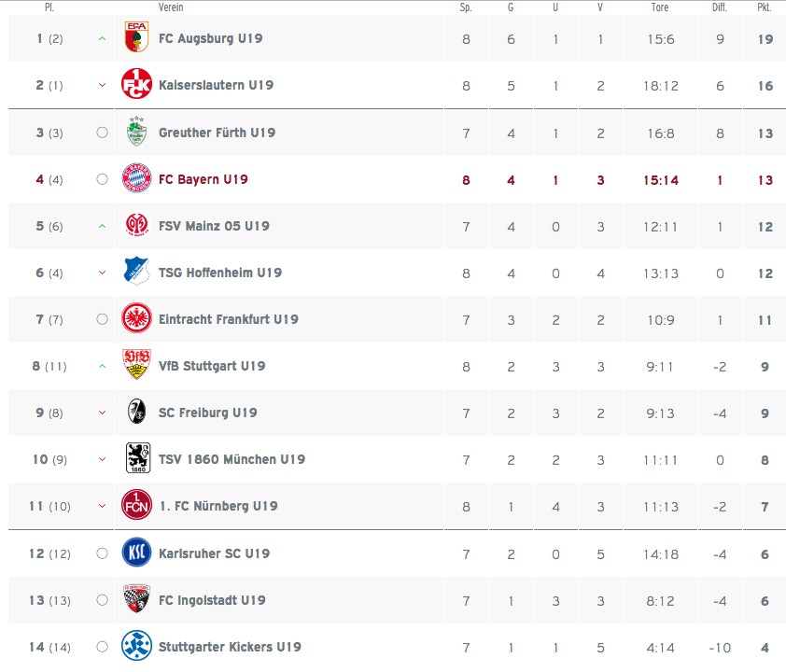786x672 pixels.
Task: Click the Mainz 05 club logo
Action: (136, 225)
